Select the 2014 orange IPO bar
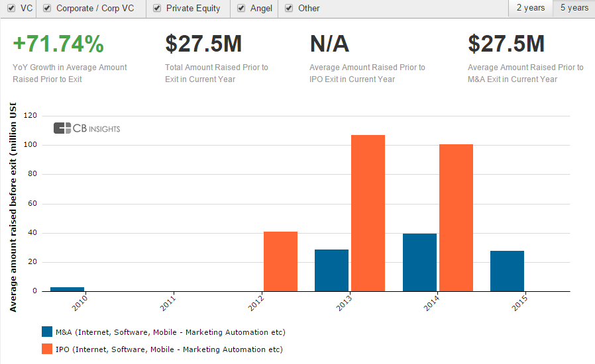 [456, 218]
